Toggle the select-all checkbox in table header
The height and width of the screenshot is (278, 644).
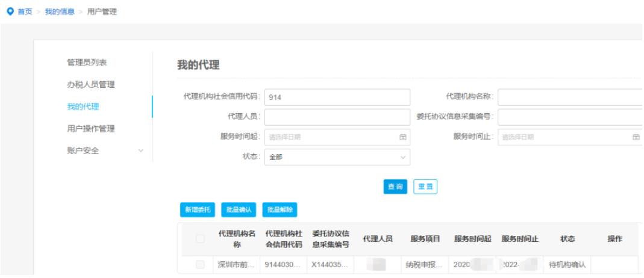[200, 239]
